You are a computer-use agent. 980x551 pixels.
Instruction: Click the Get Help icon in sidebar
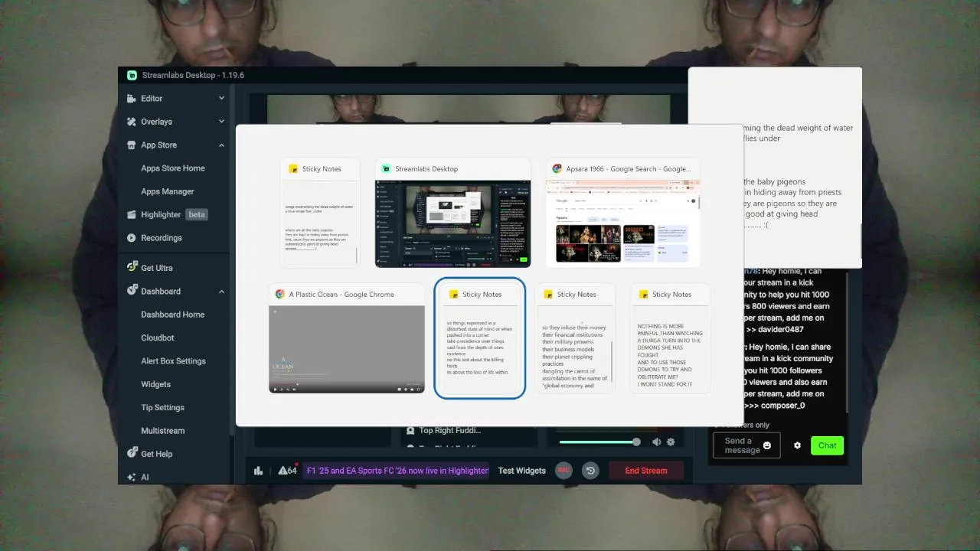132,454
